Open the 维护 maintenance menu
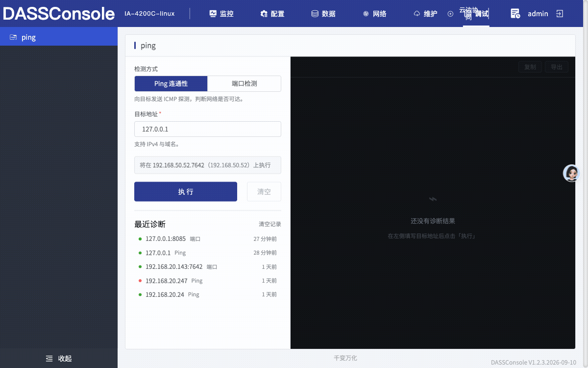Screen dimensions: 588x368 click(x=425, y=14)
